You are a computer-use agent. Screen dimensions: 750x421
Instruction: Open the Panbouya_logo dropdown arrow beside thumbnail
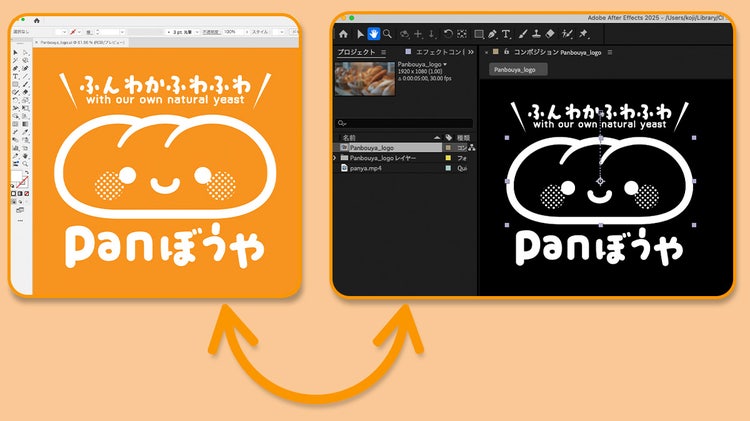click(x=445, y=64)
